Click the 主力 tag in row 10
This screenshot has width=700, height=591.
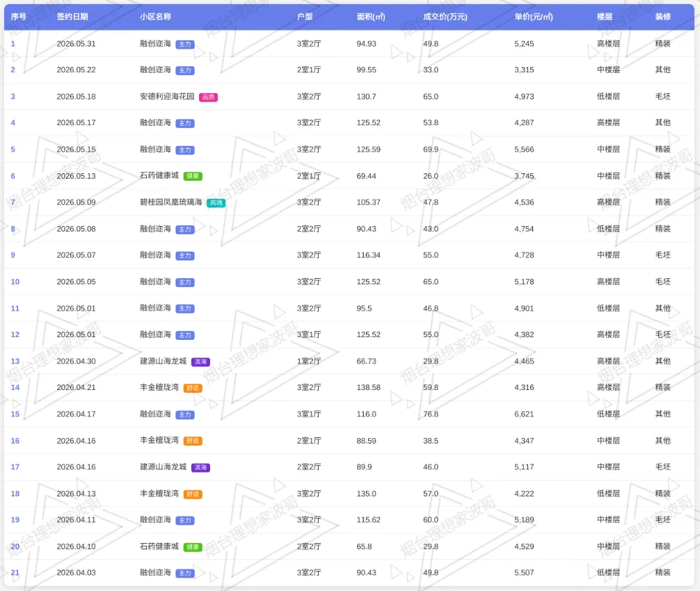click(185, 282)
